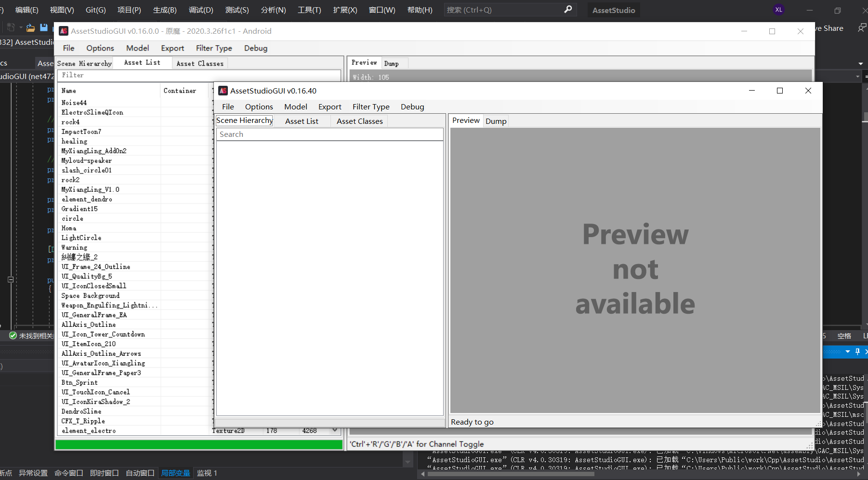The image size is (868, 480).
Task: Click the green checkmark status icon
Action: click(x=13, y=335)
